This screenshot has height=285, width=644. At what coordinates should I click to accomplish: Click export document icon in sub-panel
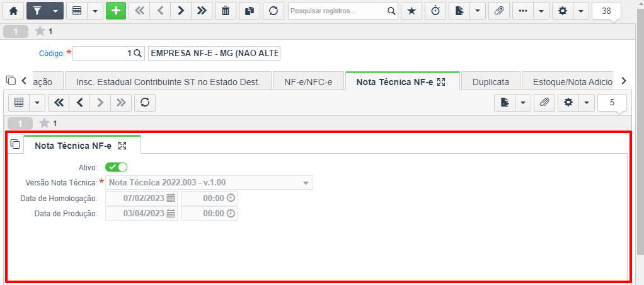click(504, 103)
